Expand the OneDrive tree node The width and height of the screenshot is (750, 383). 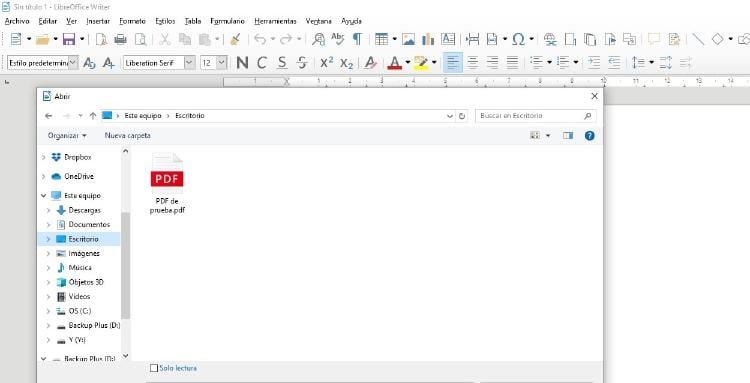pos(44,176)
